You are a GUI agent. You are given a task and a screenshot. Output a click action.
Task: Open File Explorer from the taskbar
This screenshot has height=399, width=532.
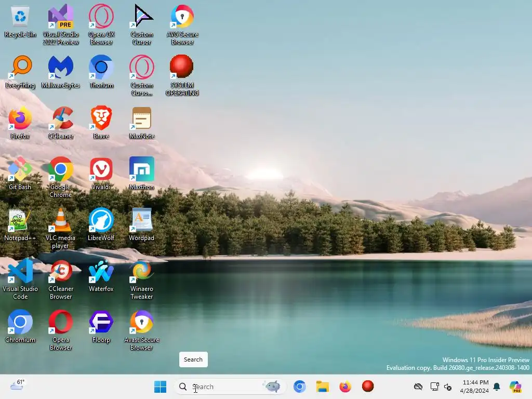point(322,387)
